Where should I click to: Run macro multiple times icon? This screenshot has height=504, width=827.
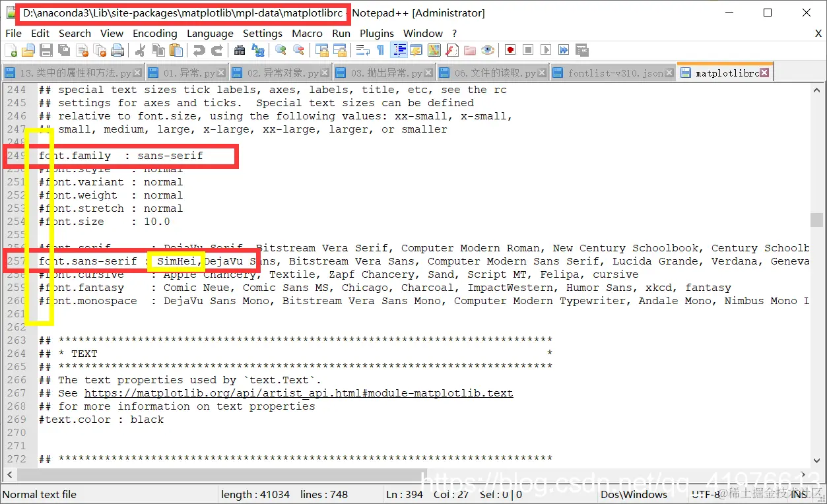[564, 50]
